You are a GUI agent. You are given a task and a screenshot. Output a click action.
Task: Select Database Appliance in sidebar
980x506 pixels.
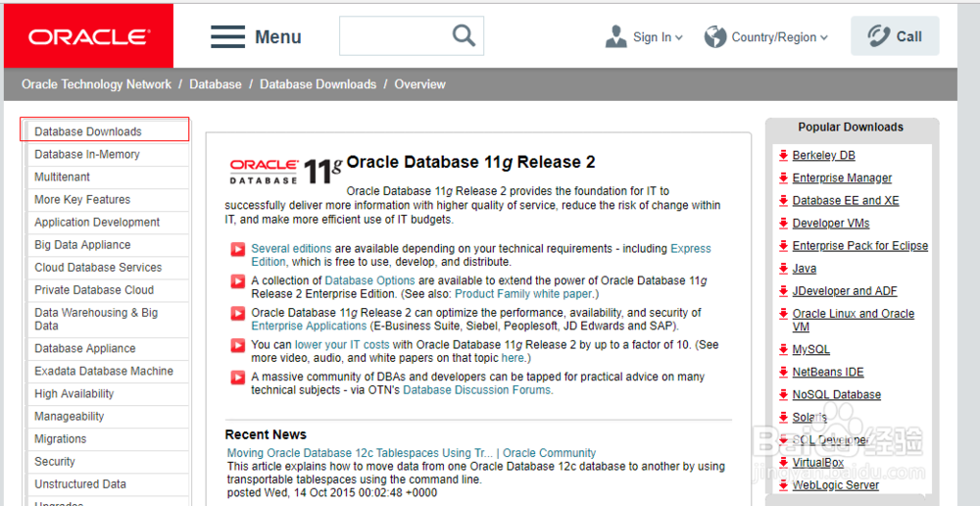(x=85, y=348)
